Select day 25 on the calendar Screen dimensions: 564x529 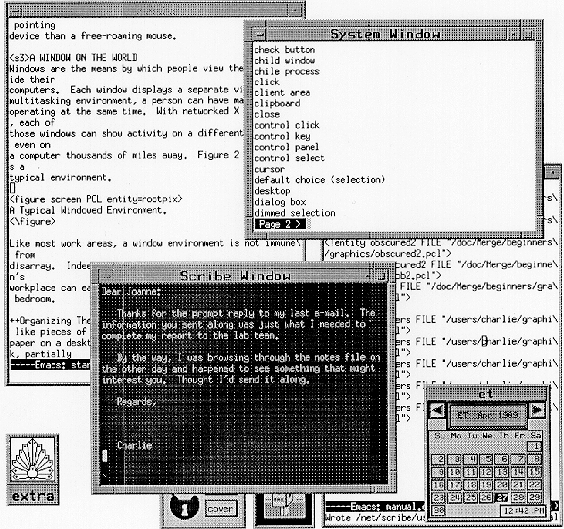[x=470, y=497]
